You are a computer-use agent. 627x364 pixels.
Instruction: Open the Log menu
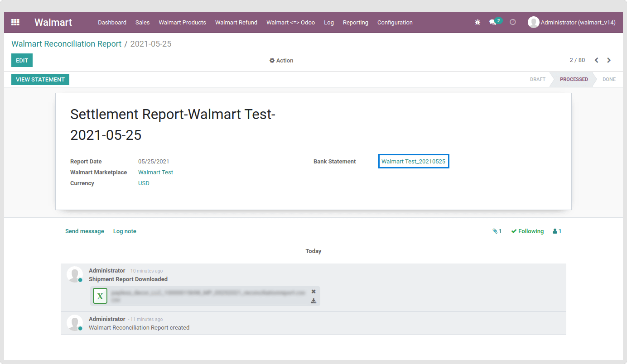(x=329, y=22)
